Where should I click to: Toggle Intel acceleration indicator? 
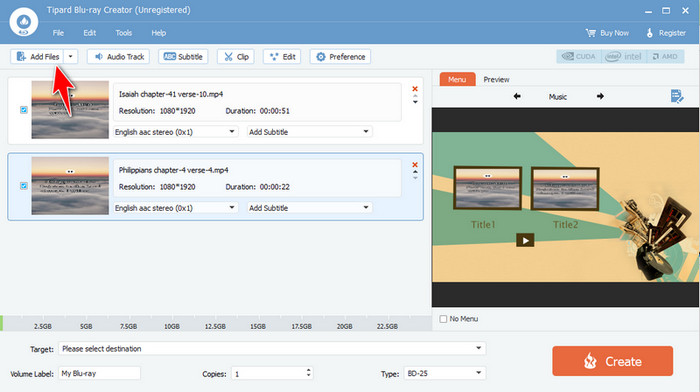[624, 56]
